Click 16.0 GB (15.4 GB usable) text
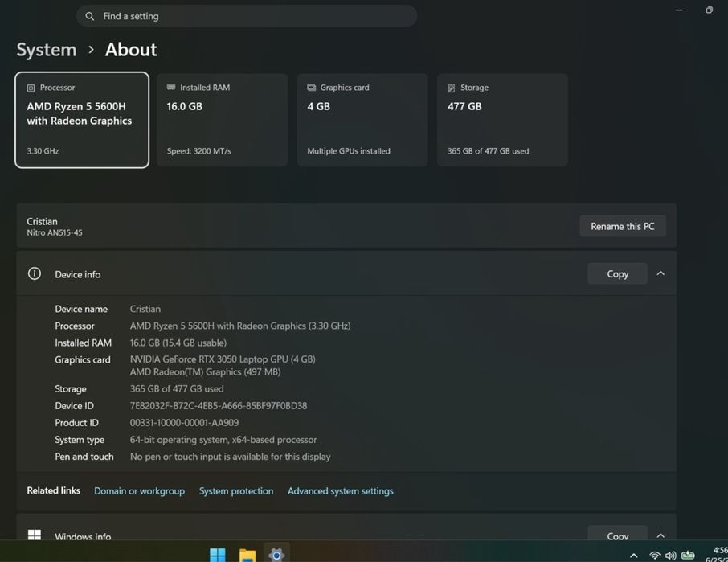The image size is (728, 562). [x=178, y=343]
